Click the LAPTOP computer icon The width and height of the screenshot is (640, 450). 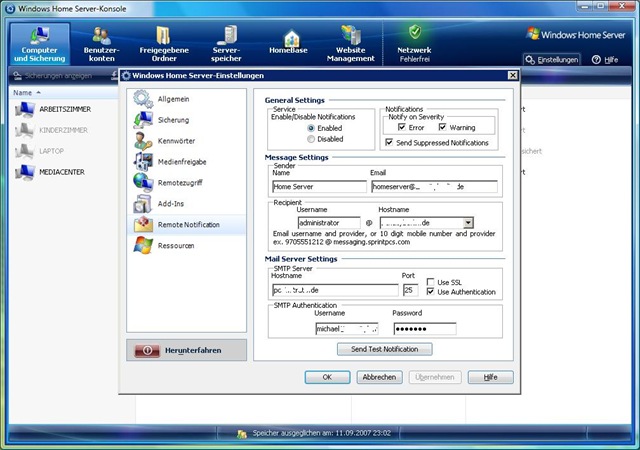[x=24, y=151]
